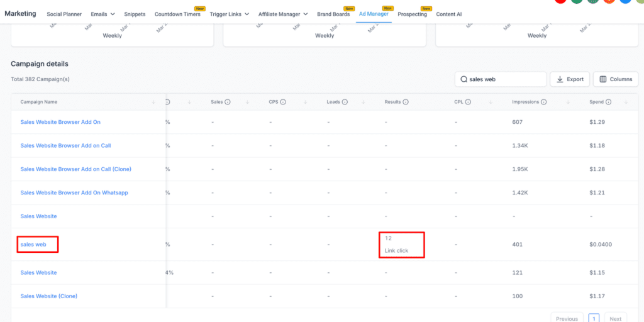Click the Columns layout icon
Screen dimensions: 644x322
coord(603,79)
